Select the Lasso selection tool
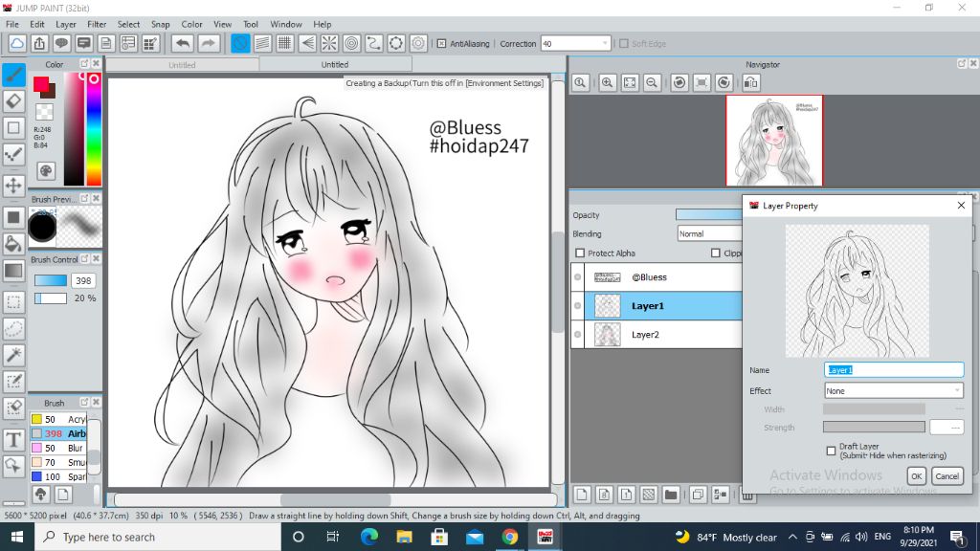 [x=13, y=329]
